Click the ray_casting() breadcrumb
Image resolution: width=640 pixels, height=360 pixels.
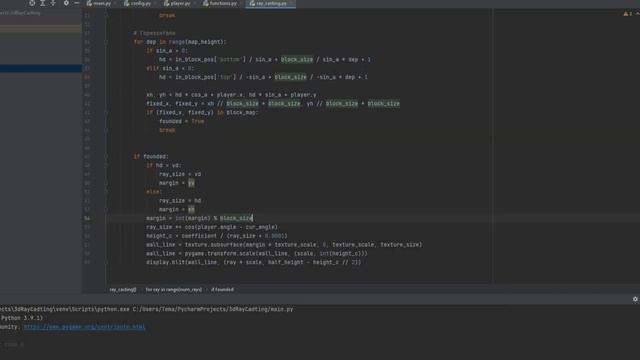(123, 289)
